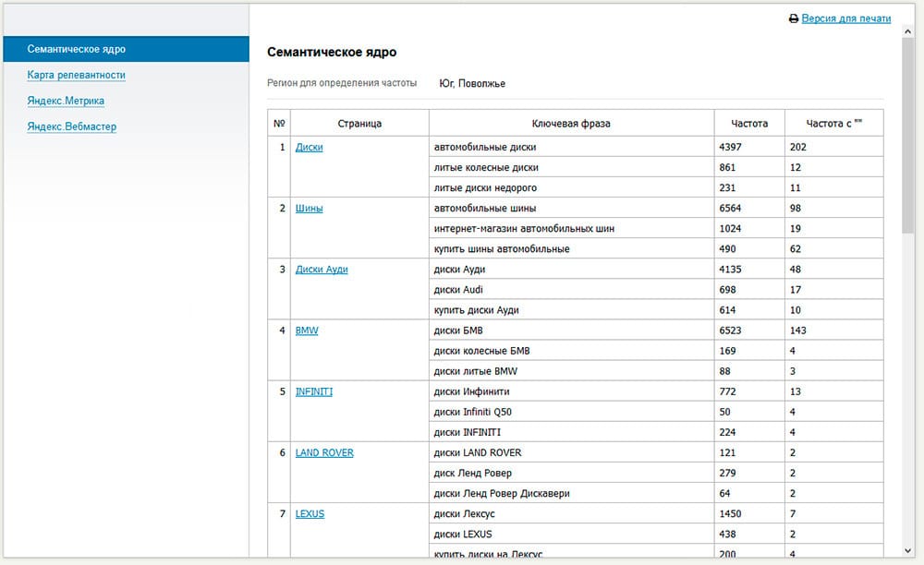Screen dimensions: 924x565
Task: Open Карта релевантности sidebar item
Action: point(77,75)
